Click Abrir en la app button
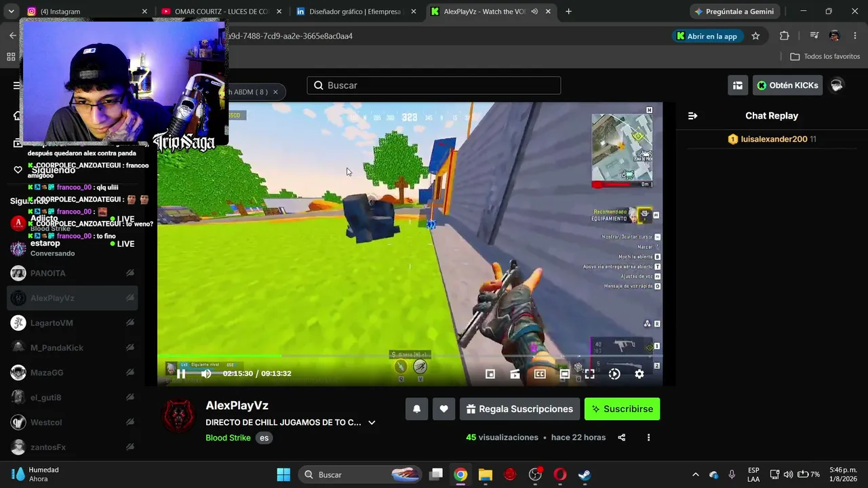The image size is (868, 488). click(707, 36)
